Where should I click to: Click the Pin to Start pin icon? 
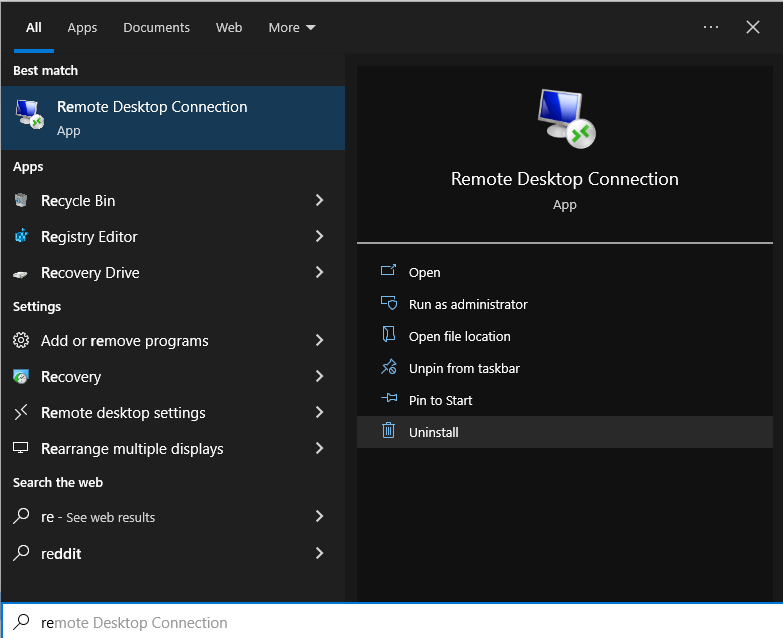coord(389,398)
